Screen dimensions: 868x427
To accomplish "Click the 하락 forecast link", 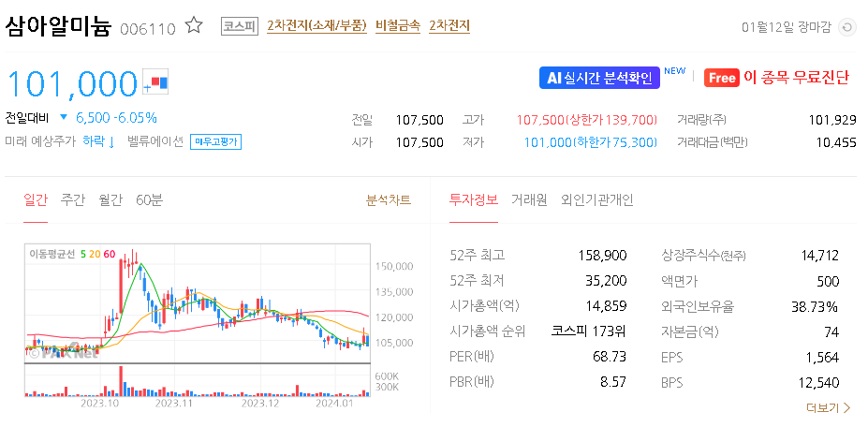I will pyautogui.click(x=98, y=141).
